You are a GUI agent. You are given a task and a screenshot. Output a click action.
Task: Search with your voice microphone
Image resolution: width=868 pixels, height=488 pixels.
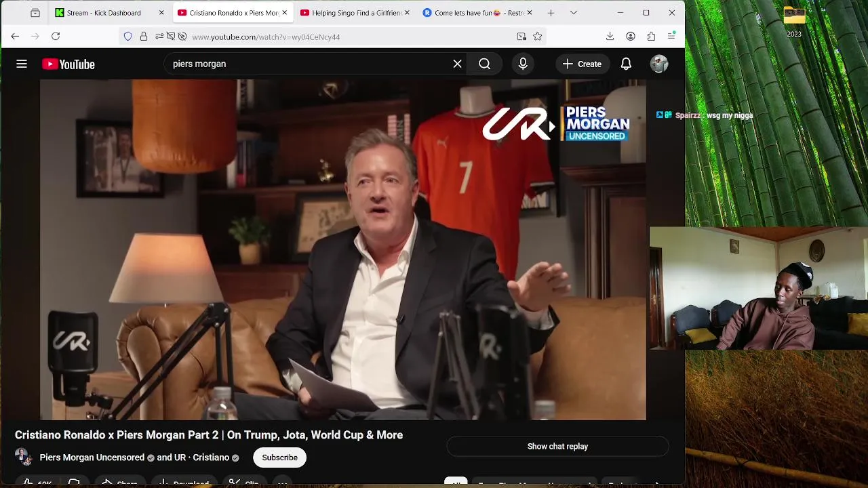[523, 64]
